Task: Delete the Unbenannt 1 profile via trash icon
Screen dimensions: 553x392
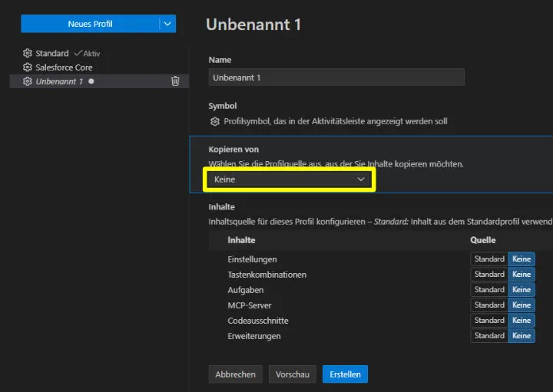Action: (175, 81)
